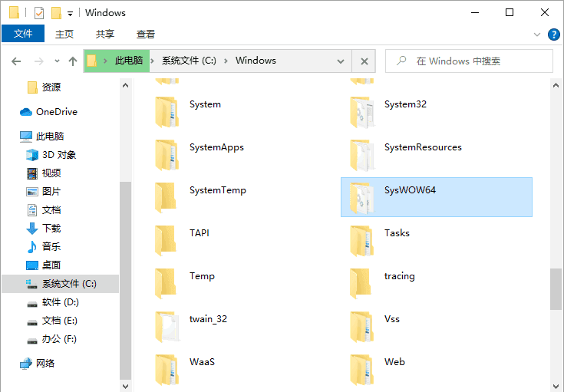Screen dimensions: 564x392
Task: Click the new folder quick access icon
Action: pyautogui.click(x=56, y=13)
